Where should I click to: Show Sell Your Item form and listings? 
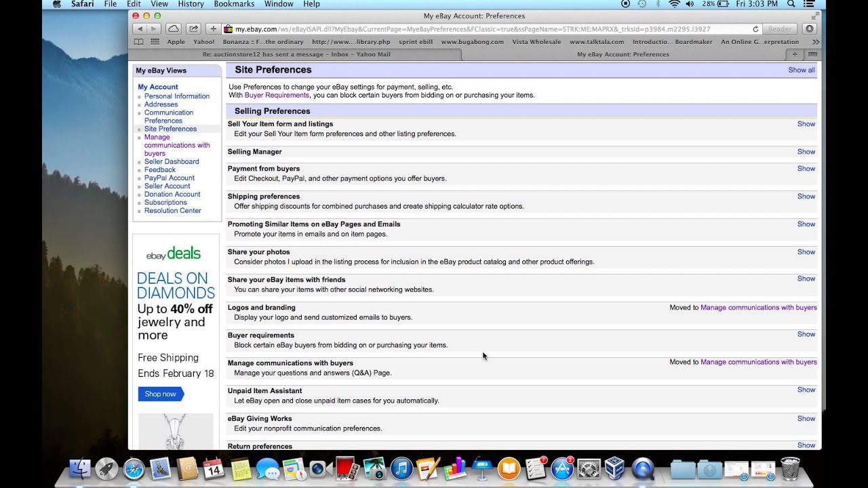click(x=806, y=124)
